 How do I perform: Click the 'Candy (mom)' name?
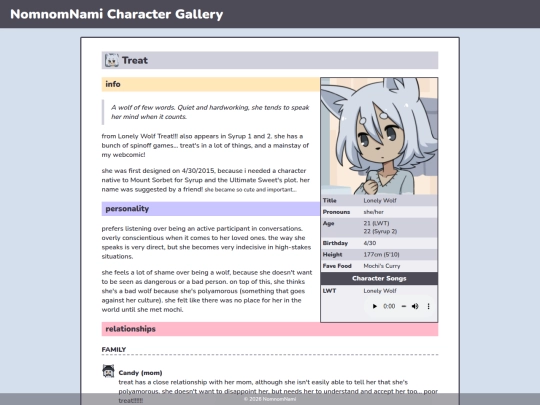(x=140, y=373)
